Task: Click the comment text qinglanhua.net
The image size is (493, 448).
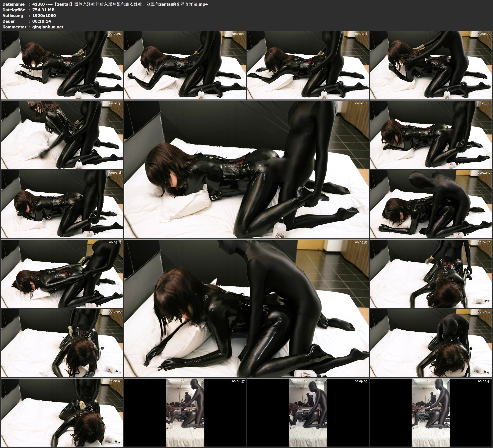Action: pyautogui.click(x=48, y=27)
